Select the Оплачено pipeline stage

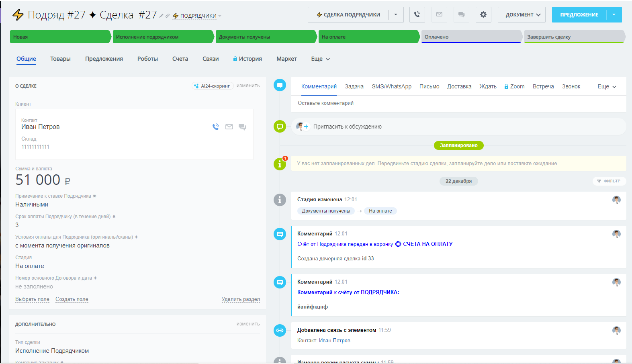(x=470, y=37)
